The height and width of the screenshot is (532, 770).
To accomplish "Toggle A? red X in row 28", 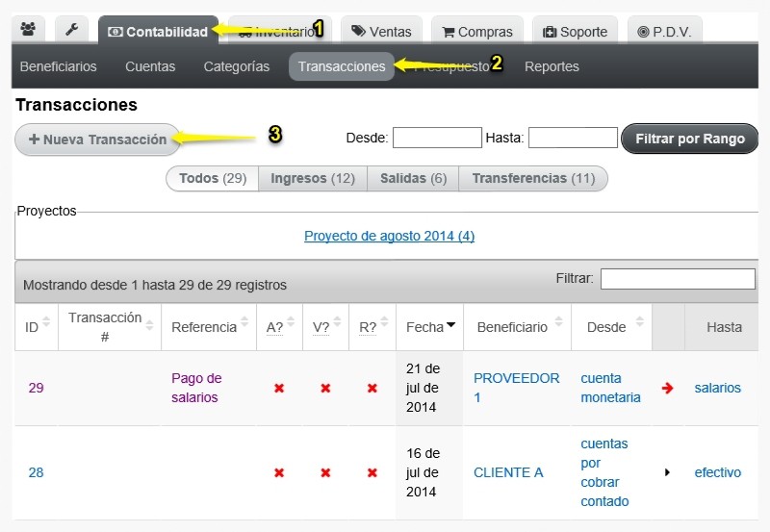I will click(x=279, y=472).
